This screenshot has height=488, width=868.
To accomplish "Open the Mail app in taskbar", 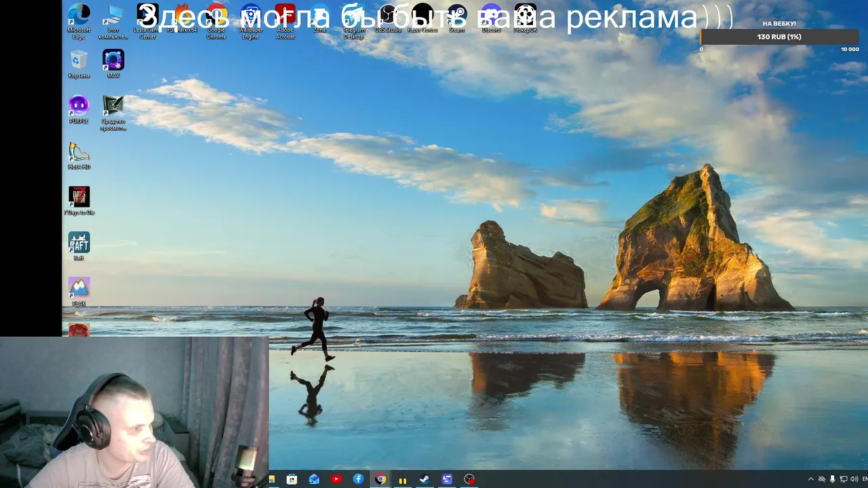I will (314, 479).
